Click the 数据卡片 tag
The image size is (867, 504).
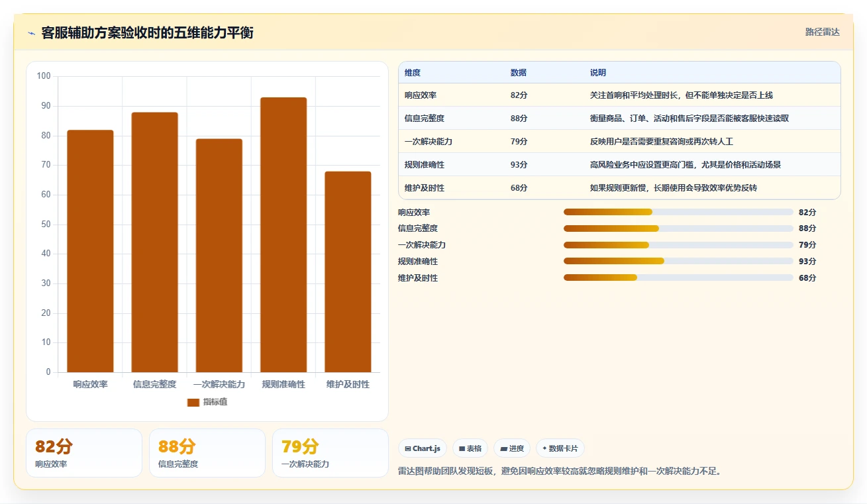click(560, 448)
